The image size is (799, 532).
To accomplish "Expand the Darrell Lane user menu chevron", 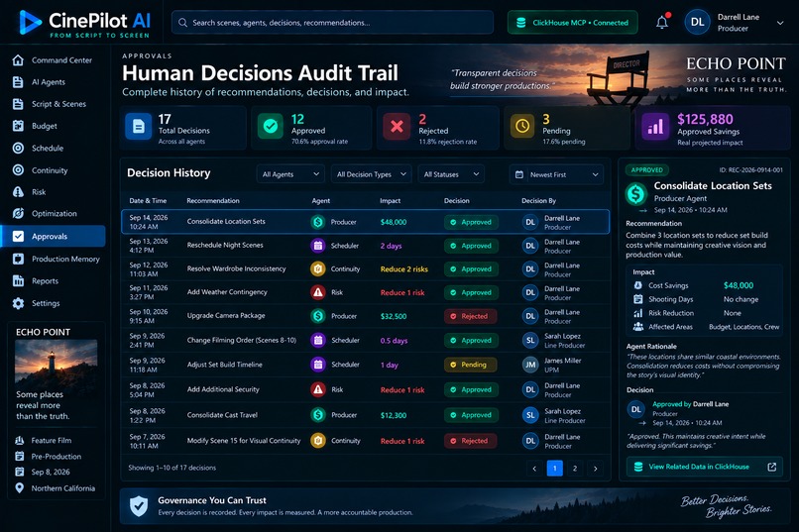I will pos(780,23).
